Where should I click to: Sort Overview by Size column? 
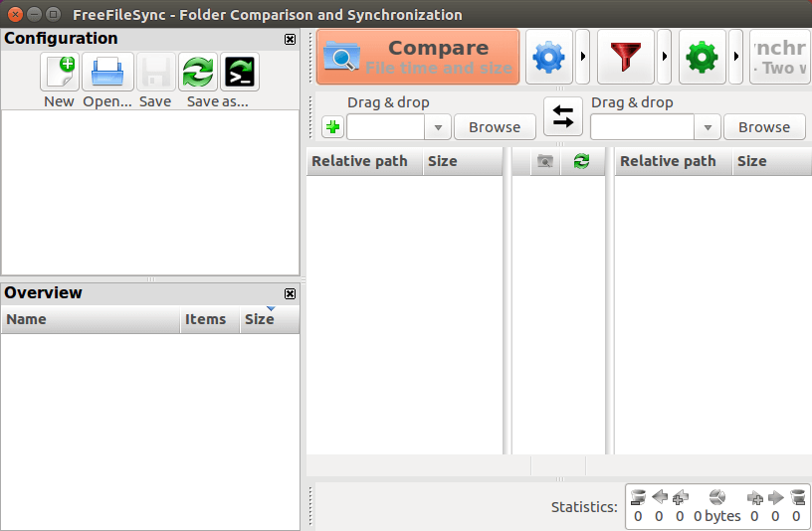tap(260, 319)
